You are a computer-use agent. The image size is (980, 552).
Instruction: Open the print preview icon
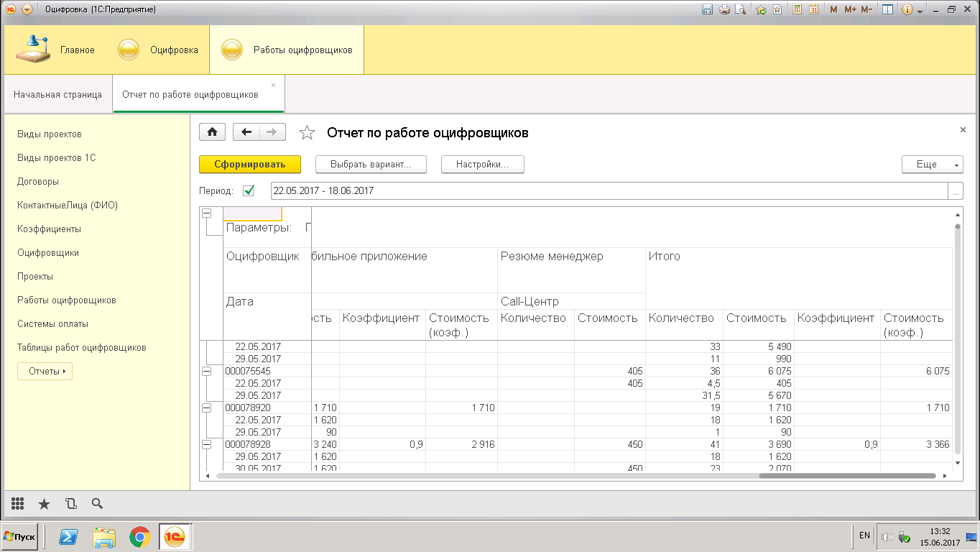click(741, 10)
